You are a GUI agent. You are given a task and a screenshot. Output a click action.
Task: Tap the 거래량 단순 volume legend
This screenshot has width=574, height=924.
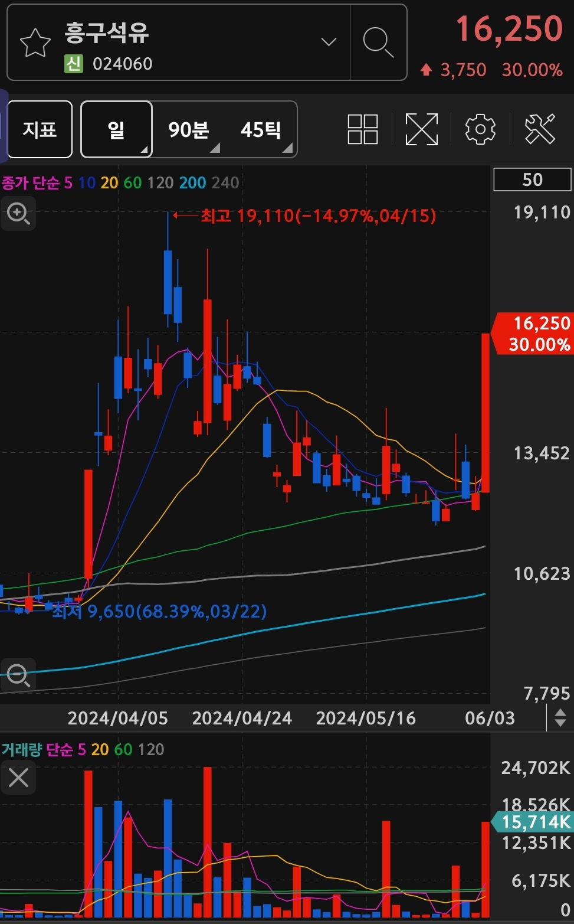pyautogui.click(x=37, y=750)
